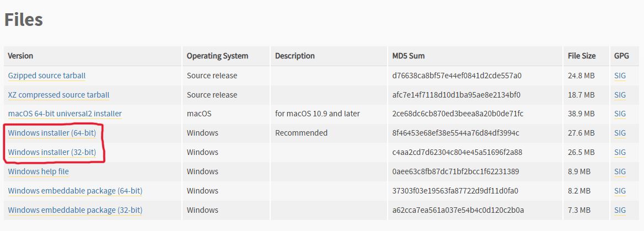The height and width of the screenshot is (231, 644).
Task: Click the Version column header
Action: point(20,56)
